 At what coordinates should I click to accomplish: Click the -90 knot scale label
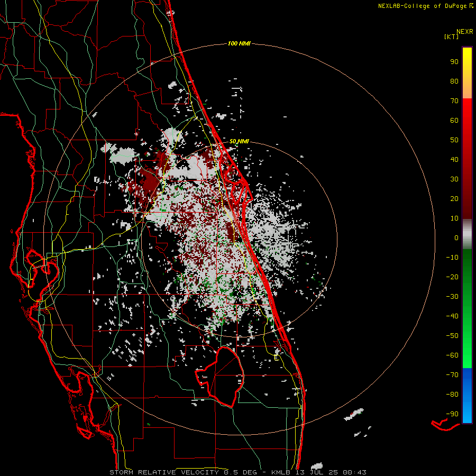pyautogui.click(x=452, y=414)
